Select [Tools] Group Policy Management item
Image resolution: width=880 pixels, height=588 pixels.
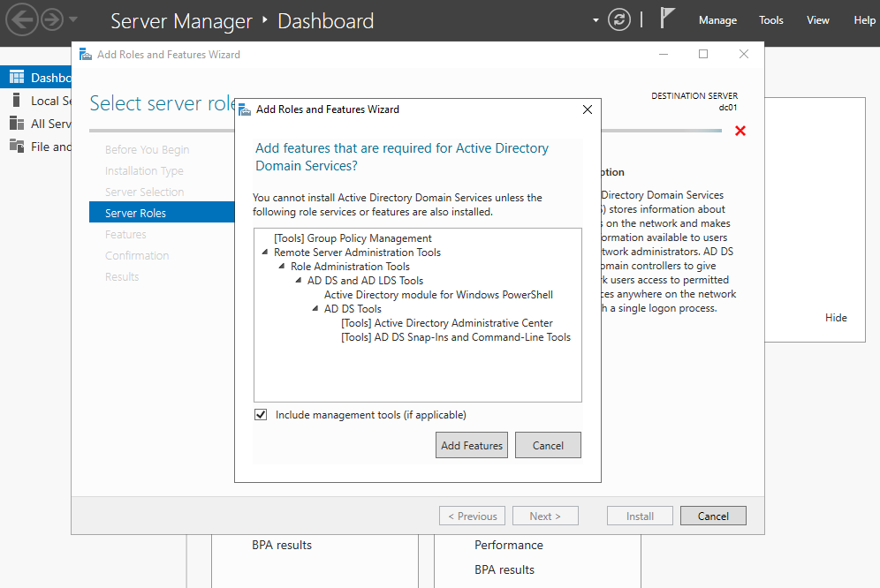pyautogui.click(x=353, y=238)
